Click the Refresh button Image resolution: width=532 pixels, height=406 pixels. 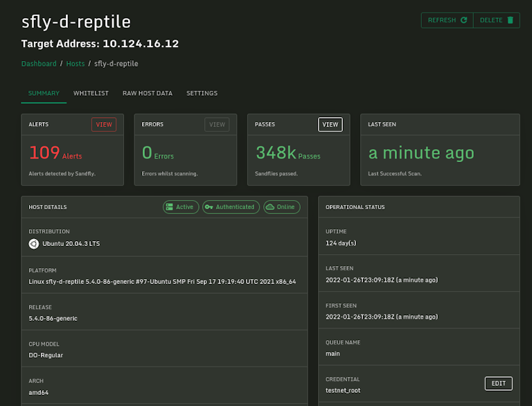click(447, 20)
